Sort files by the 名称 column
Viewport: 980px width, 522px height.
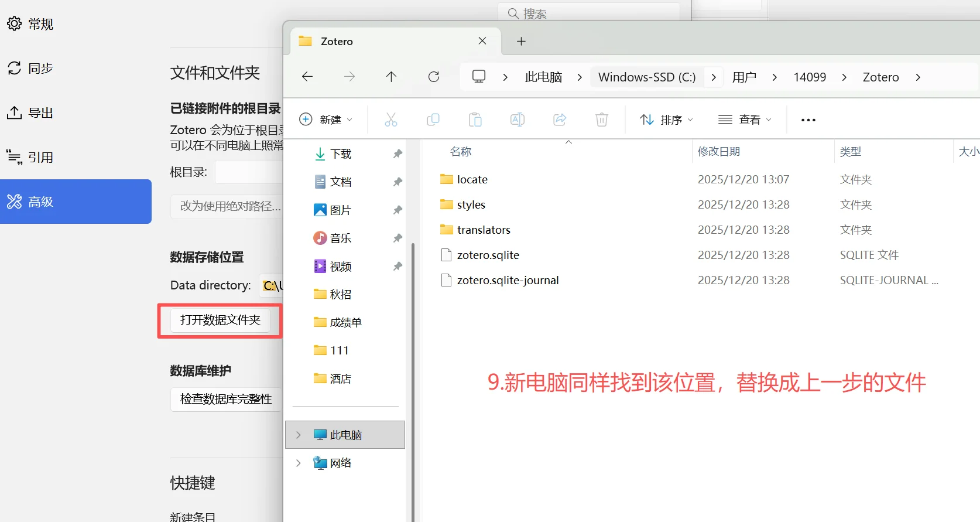tap(461, 152)
